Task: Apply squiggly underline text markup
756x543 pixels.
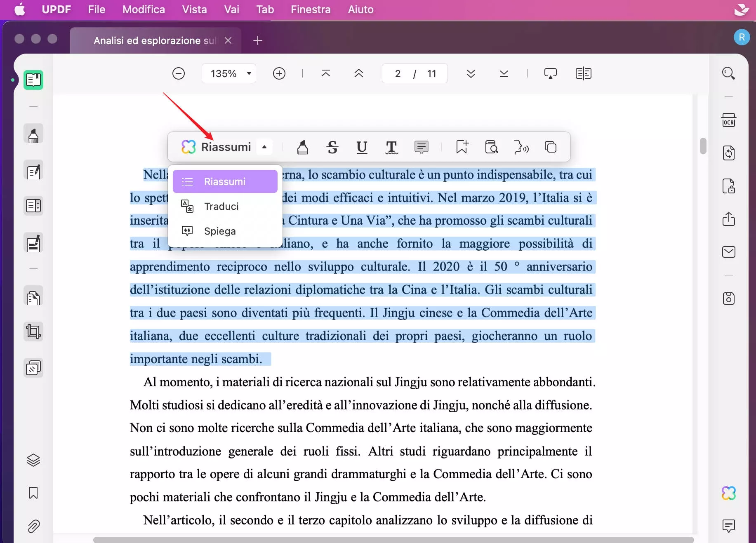Action: point(391,147)
